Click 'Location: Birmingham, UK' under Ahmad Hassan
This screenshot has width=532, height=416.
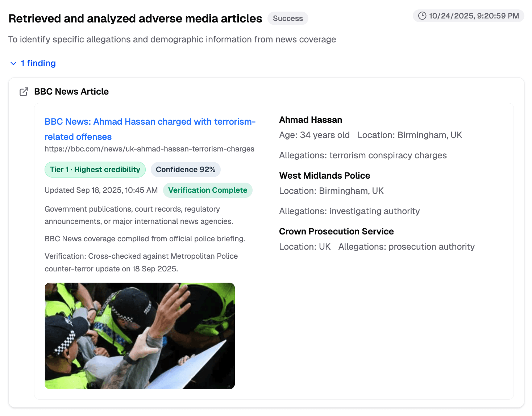tap(410, 135)
